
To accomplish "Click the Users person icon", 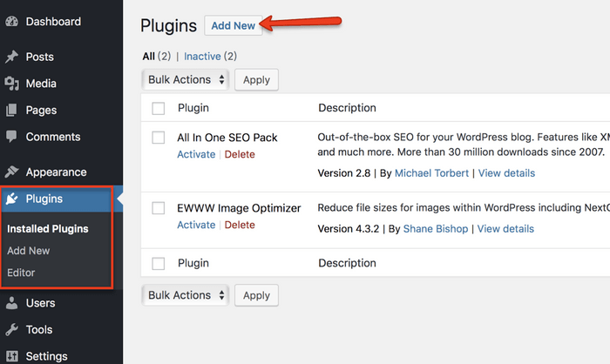I will (11, 303).
